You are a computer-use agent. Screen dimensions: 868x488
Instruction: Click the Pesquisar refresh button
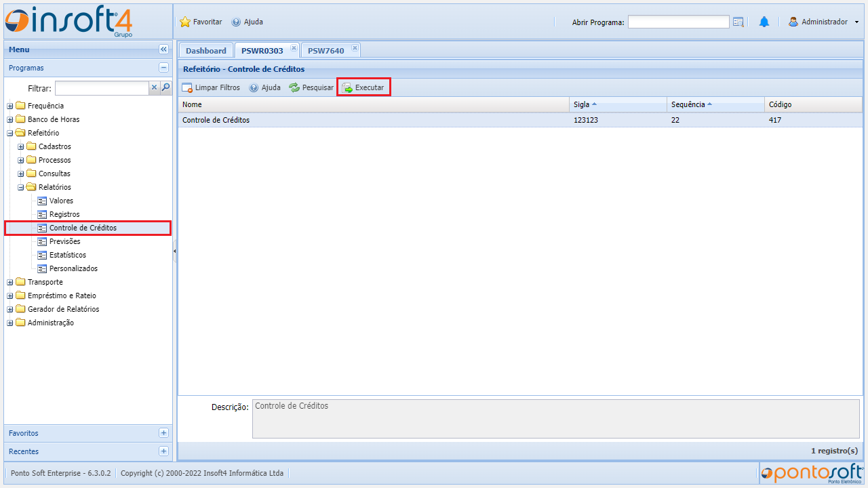pos(311,87)
